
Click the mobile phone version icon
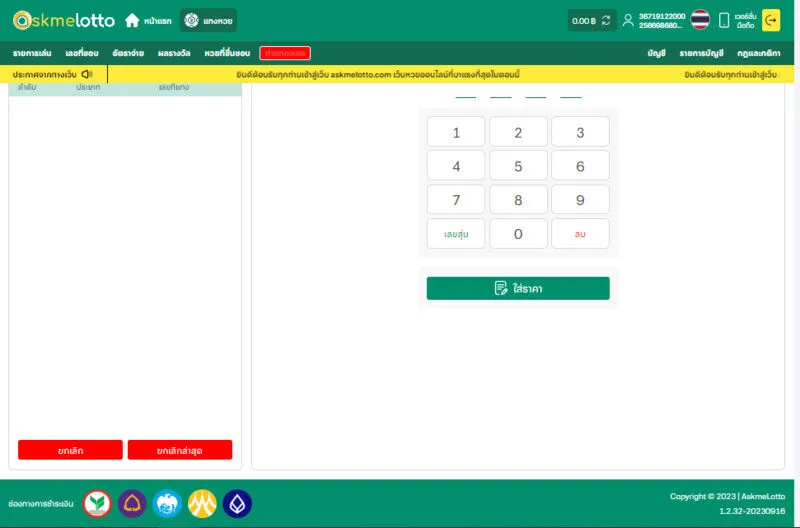(724, 20)
